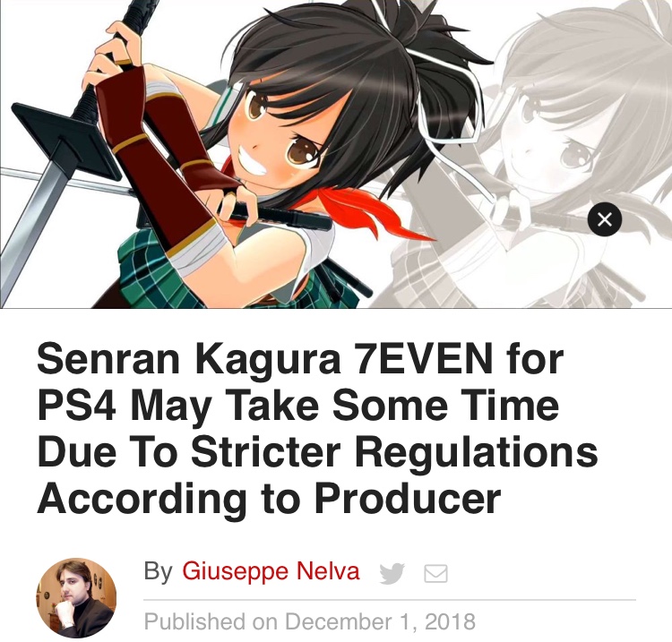Open the colored hero image of the character
This screenshot has height=642, width=672.
point(214,154)
